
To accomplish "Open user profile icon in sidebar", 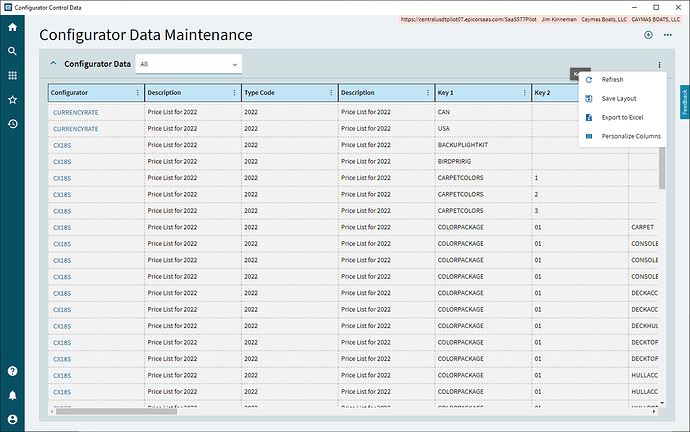I will (12, 418).
